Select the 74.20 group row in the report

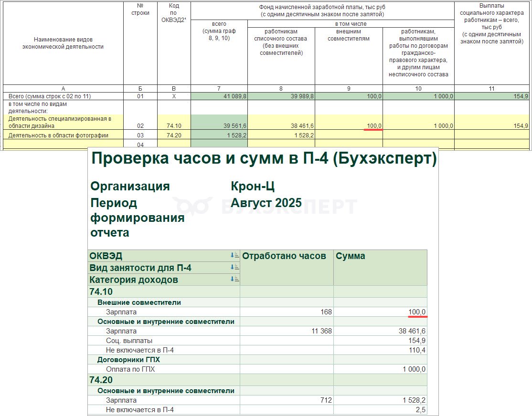(x=257, y=380)
